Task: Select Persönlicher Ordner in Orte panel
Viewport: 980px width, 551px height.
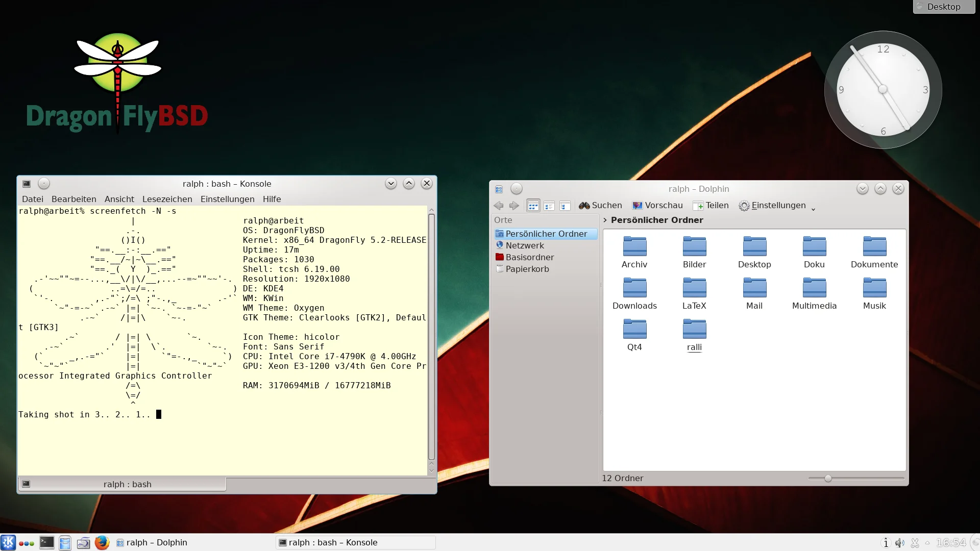Action: coord(546,234)
